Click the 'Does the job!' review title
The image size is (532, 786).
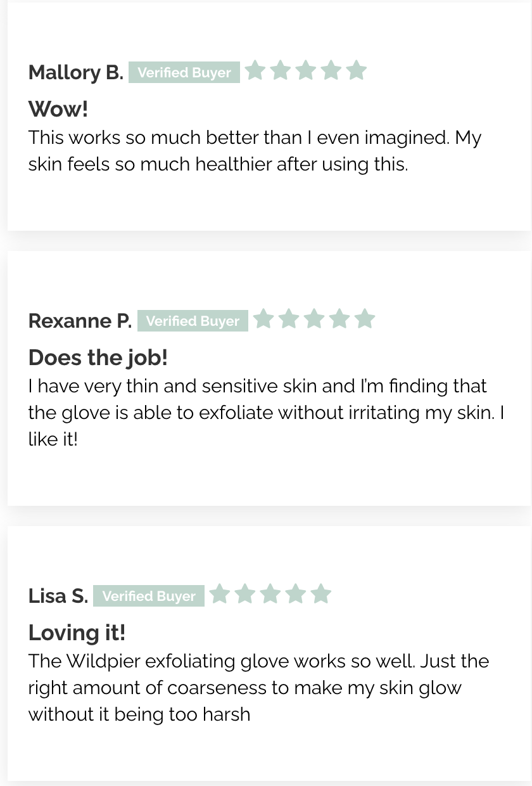[98, 358]
